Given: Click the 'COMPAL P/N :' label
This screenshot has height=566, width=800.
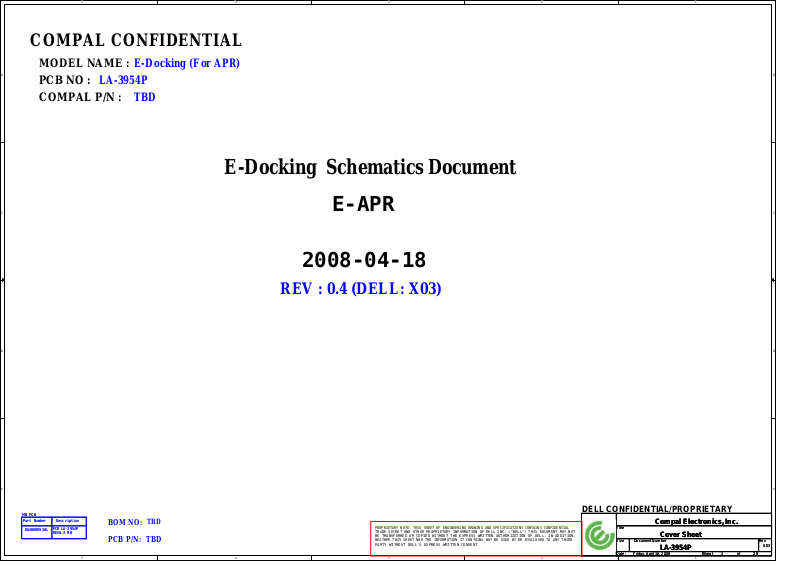Looking at the screenshot, I should [81, 97].
